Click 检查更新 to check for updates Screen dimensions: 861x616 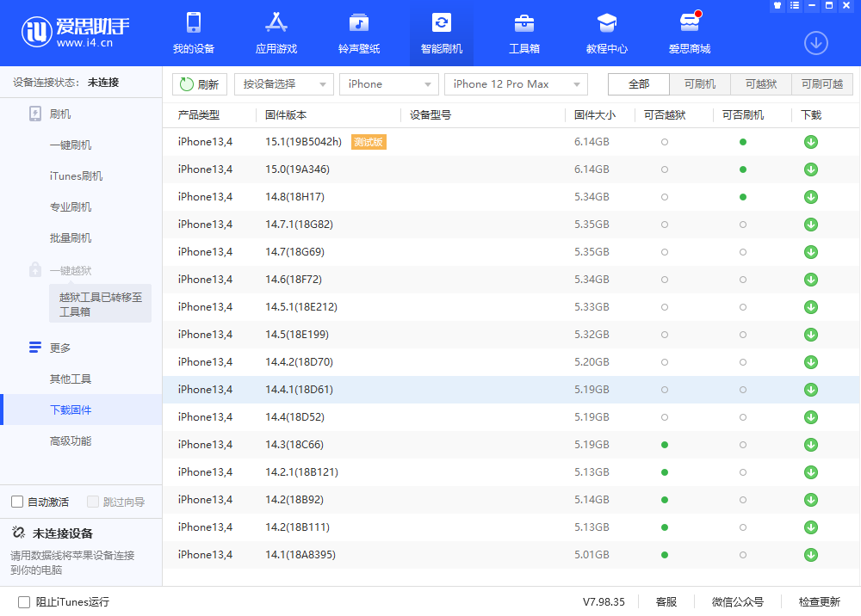(818, 602)
